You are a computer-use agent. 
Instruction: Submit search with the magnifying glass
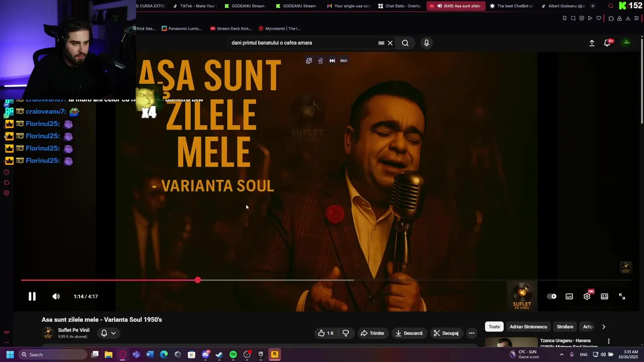(x=405, y=43)
